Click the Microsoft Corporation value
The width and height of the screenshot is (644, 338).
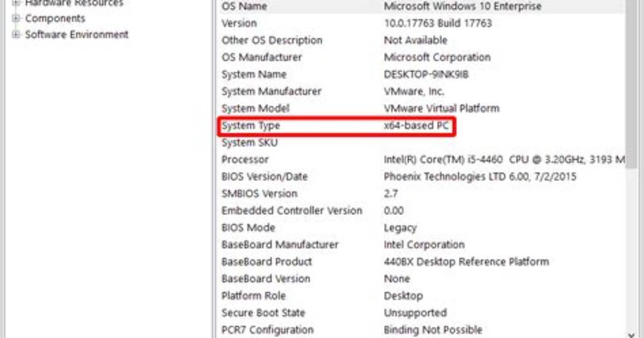pyautogui.click(x=437, y=58)
